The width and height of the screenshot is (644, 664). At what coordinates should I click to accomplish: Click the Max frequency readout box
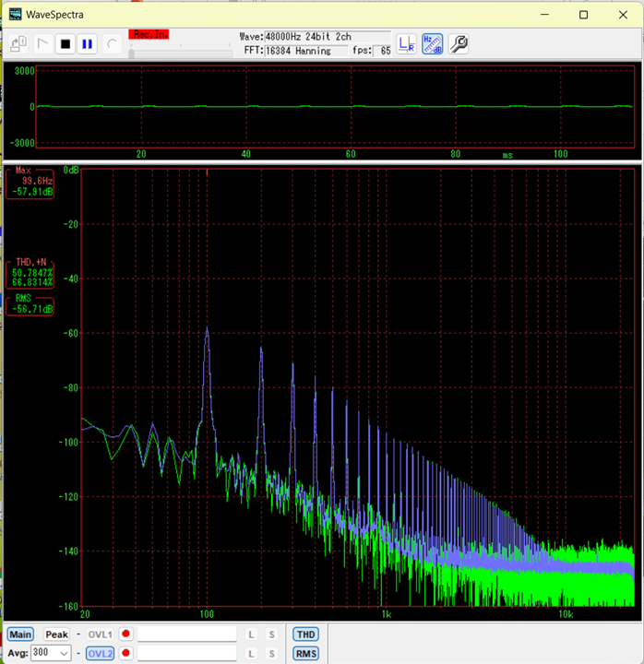pyautogui.click(x=30, y=182)
